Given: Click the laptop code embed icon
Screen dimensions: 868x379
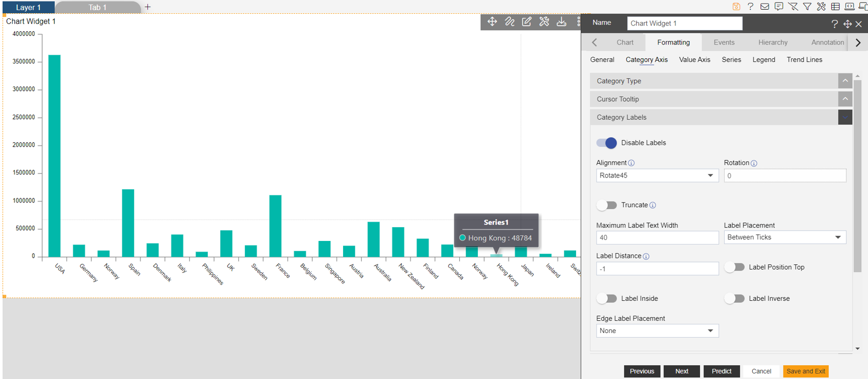Looking at the screenshot, I should 850,7.
